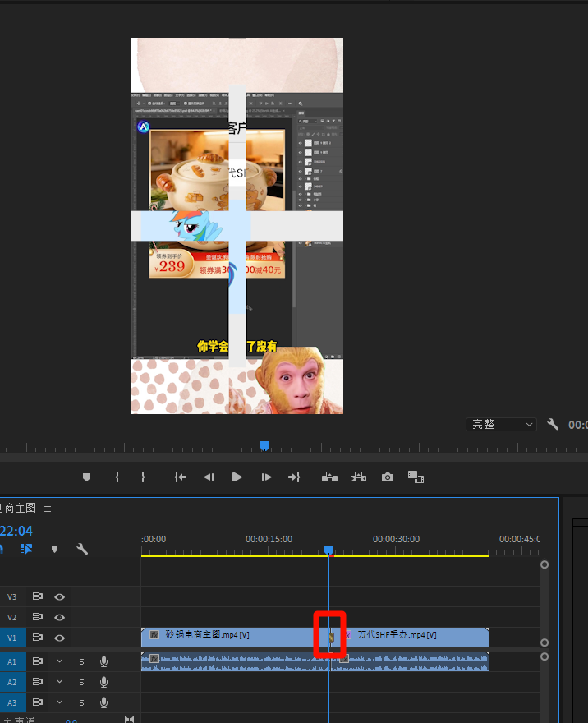Screen dimensions: 588x723
Task: Click the Mark In bracket button
Action: pos(117,477)
